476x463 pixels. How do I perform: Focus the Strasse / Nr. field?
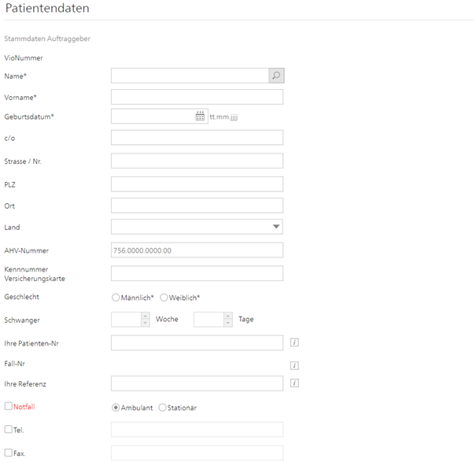pyautogui.click(x=197, y=161)
